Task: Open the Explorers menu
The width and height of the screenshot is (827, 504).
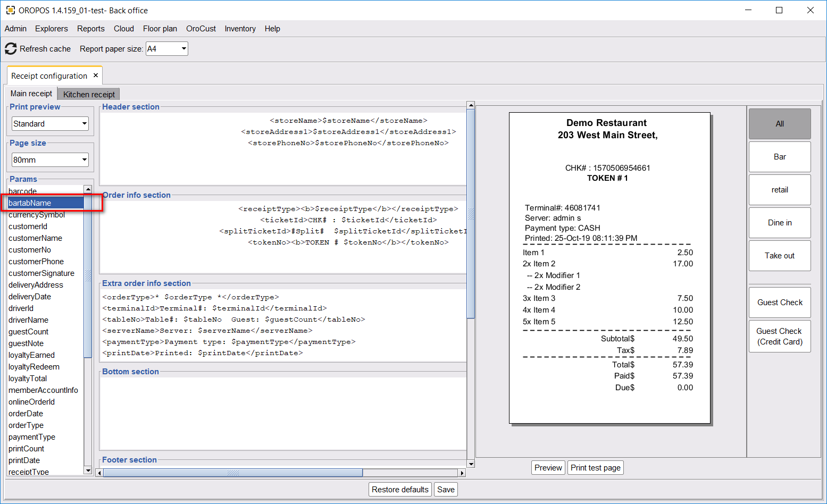Action: (52, 29)
